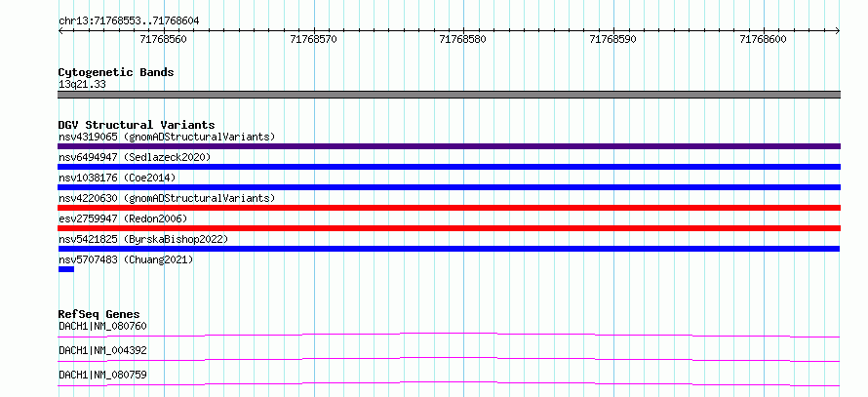Click the blue nsv6494947 variant bar
The image size is (868, 397).
coord(449,167)
